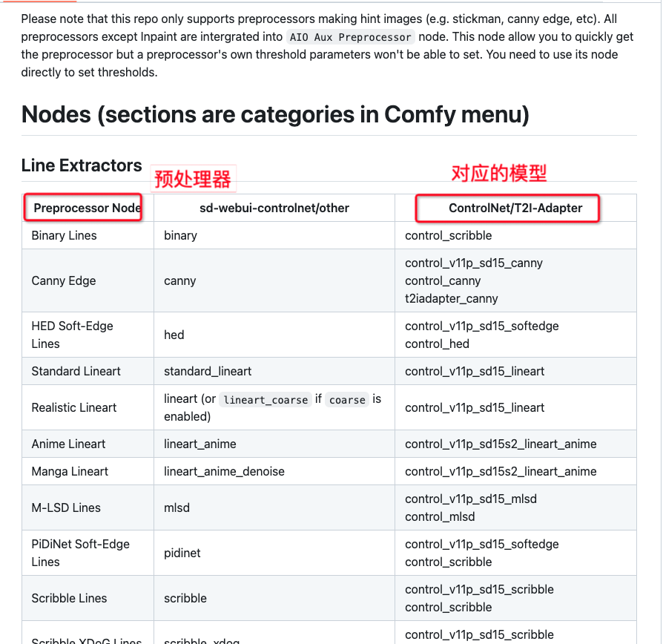Click the sd-webui-controlnet/other column header
663x644 pixels.
click(274, 208)
